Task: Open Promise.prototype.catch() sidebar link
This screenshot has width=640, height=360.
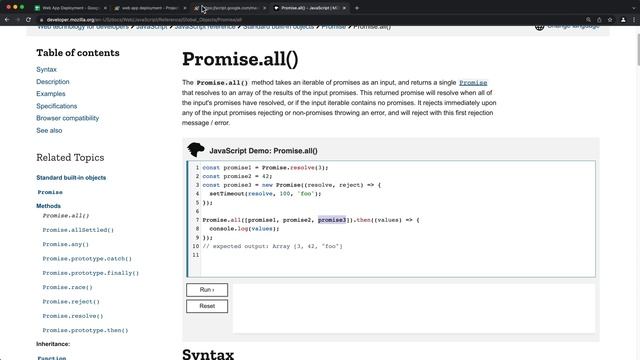Action: (87, 258)
